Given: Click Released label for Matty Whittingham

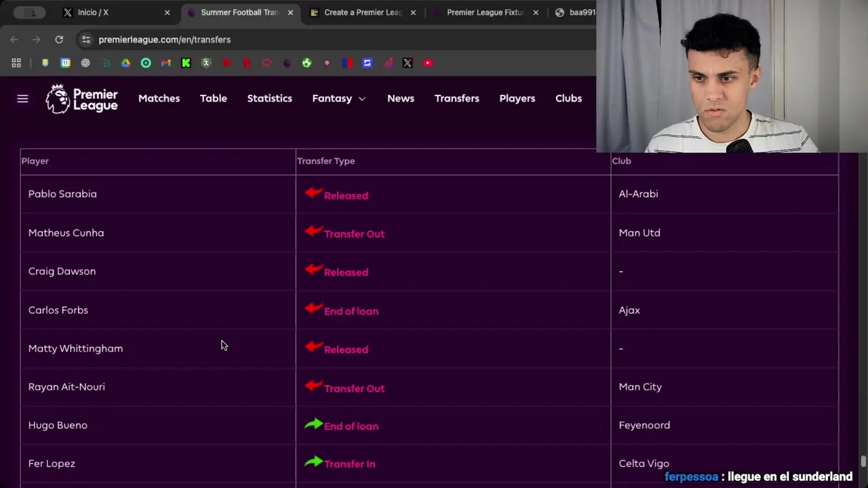Looking at the screenshot, I should (x=346, y=350).
